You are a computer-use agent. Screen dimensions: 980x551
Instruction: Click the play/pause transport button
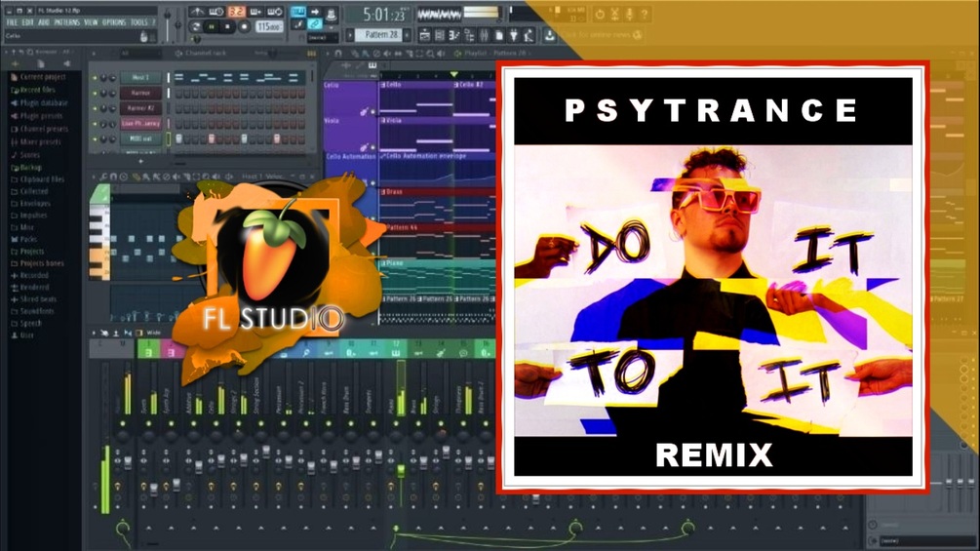pyautogui.click(x=212, y=27)
